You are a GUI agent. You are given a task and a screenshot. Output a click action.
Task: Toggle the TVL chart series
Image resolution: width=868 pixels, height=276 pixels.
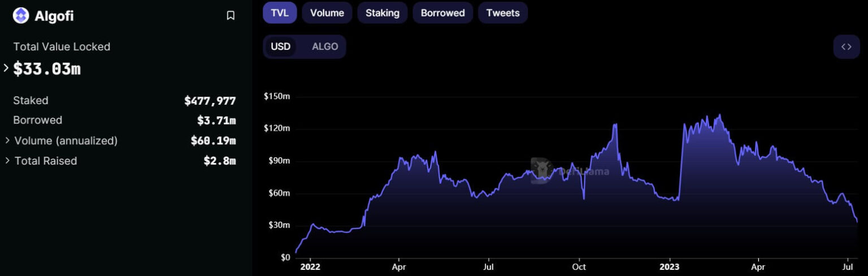tap(280, 13)
